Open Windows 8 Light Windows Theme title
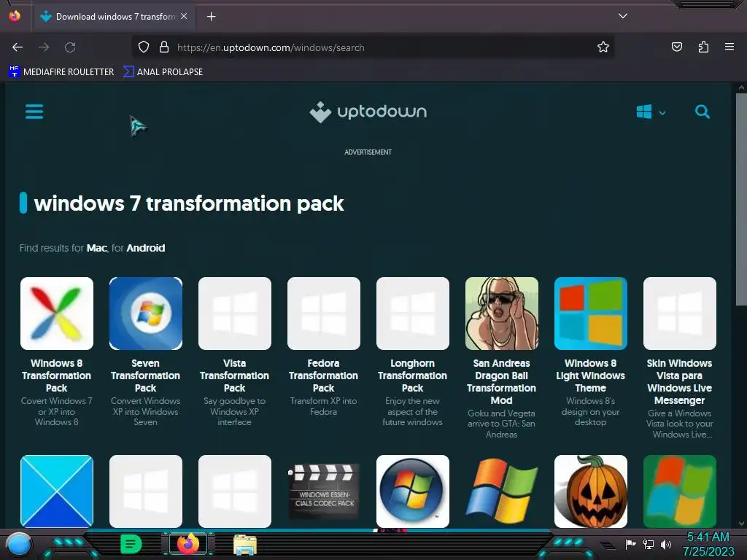 coord(591,376)
